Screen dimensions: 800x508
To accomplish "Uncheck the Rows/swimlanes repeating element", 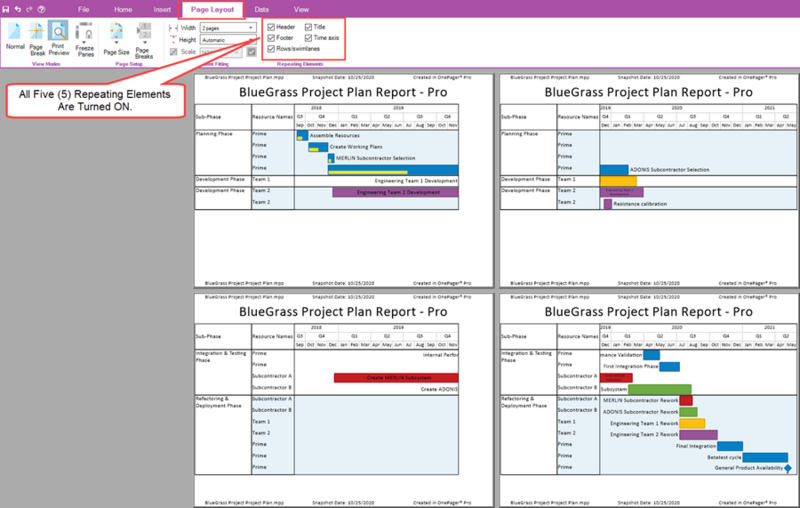I will pyautogui.click(x=271, y=49).
